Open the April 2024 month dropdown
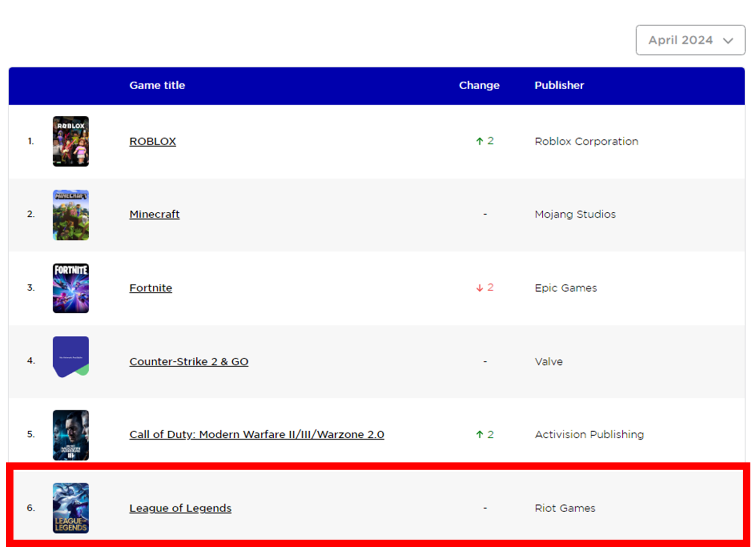Image resolution: width=756 pixels, height=547 pixels. point(690,40)
